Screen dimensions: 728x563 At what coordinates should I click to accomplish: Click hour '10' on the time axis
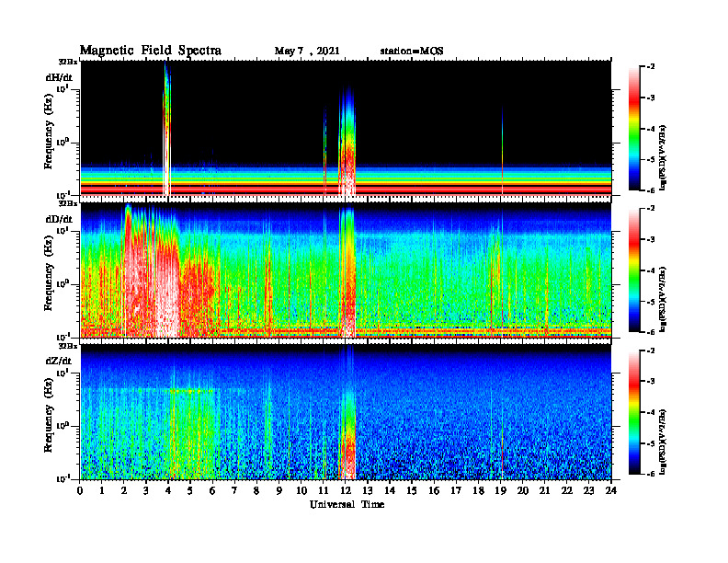(x=301, y=490)
